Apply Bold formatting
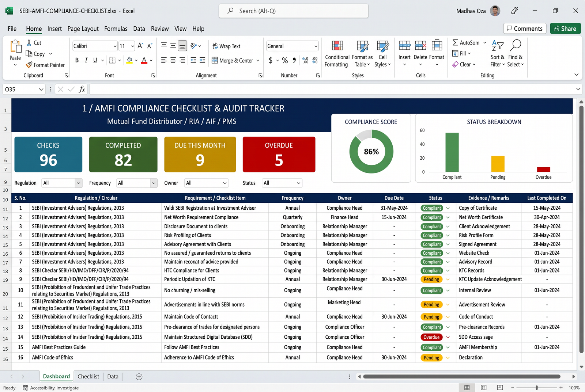 click(77, 60)
